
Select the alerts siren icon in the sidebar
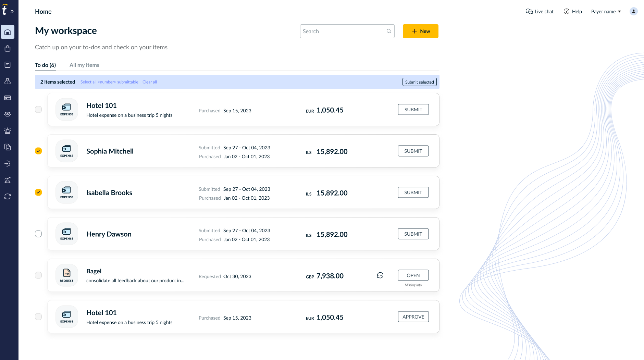(8, 131)
